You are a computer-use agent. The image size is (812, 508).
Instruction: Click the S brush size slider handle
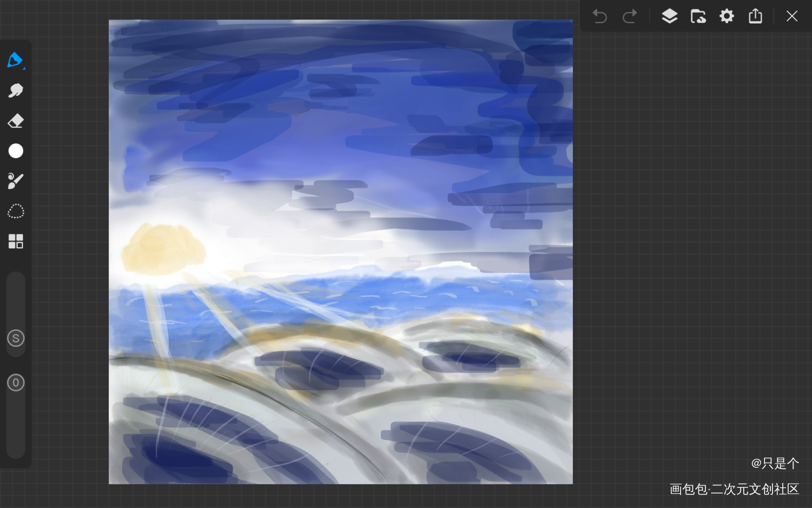tap(16, 338)
